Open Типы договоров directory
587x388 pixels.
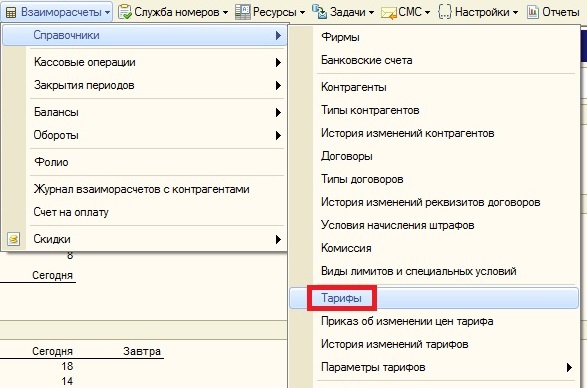434,179
